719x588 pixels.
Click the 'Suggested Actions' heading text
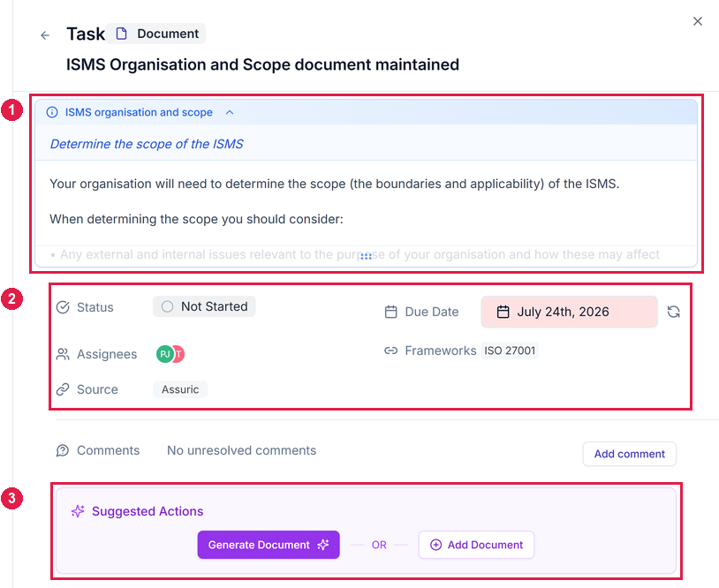click(x=148, y=511)
